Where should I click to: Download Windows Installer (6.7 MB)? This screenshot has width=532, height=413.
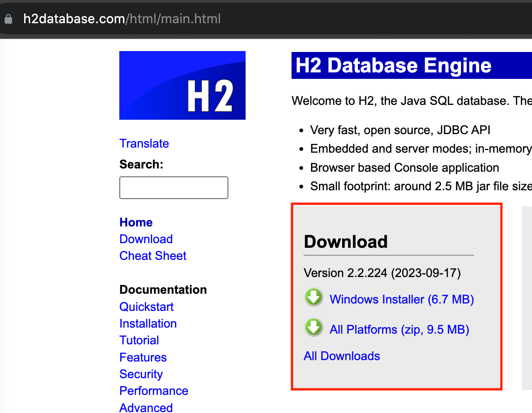point(402,299)
